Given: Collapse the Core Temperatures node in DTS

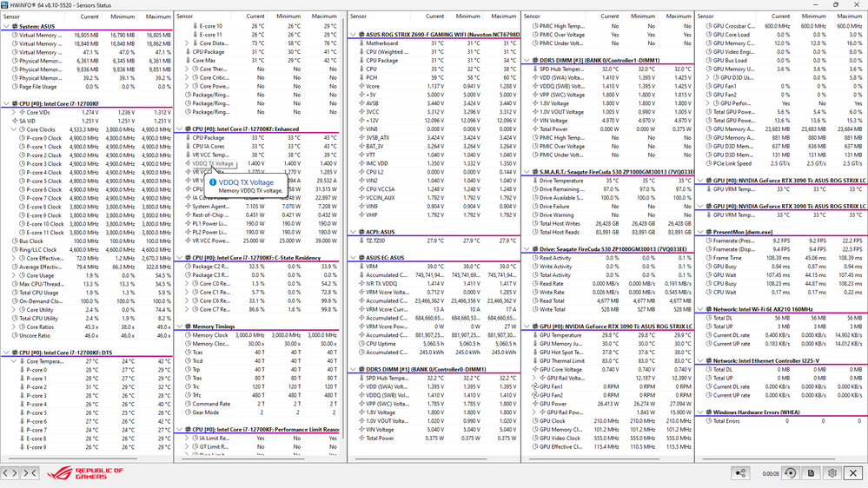Looking at the screenshot, I should [x=13, y=361].
